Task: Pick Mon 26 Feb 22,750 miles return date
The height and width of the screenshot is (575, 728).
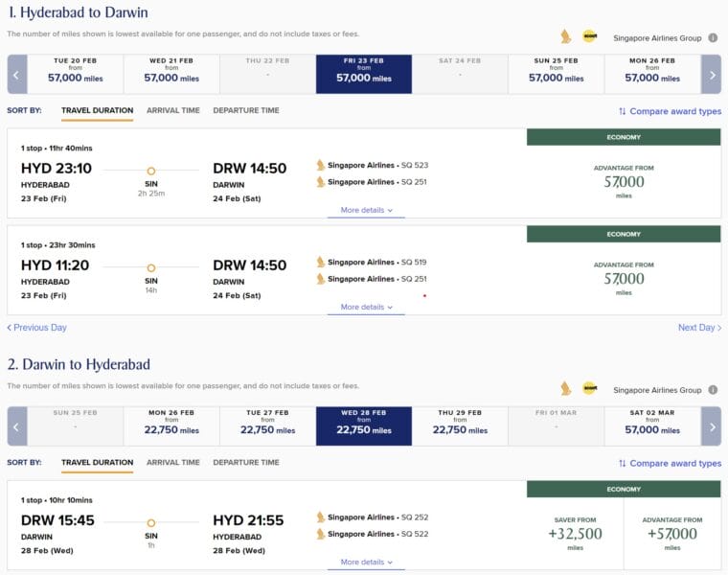Action: pyautogui.click(x=171, y=425)
